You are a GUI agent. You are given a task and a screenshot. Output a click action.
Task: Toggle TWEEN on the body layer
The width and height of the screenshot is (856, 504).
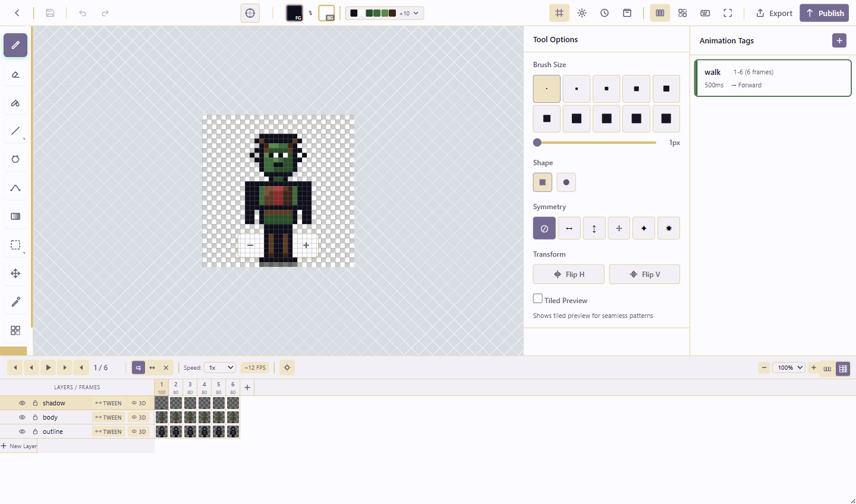tap(108, 417)
